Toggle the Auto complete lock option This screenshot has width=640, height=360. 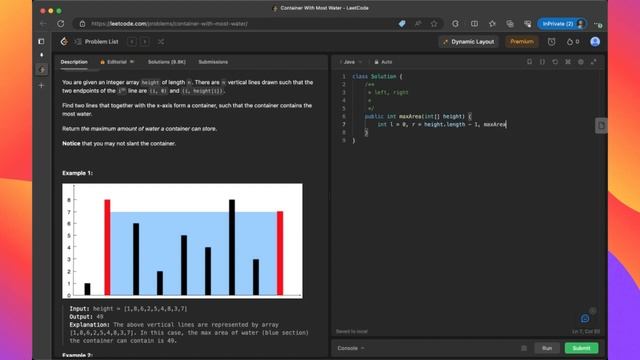(x=383, y=62)
